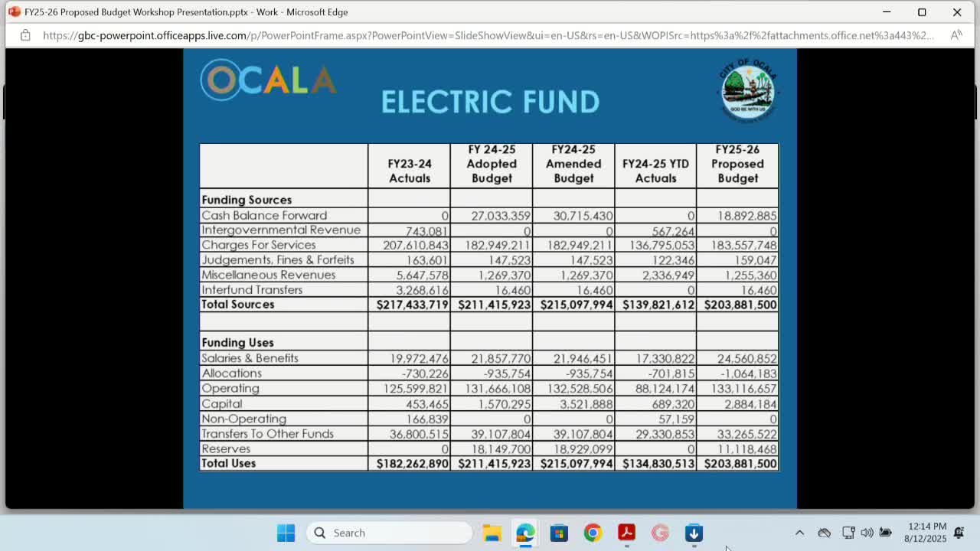Click the ELECTRIC FUND slide title
The width and height of the screenshot is (980, 551).
tap(490, 102)
